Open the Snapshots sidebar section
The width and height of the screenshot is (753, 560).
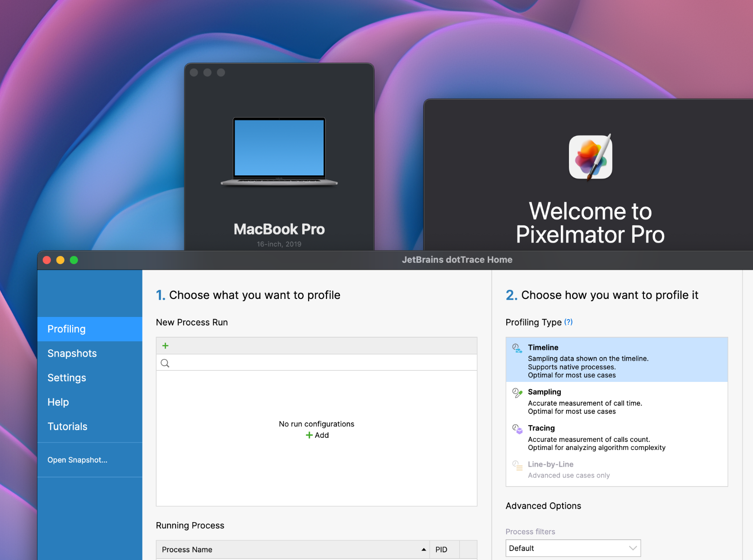90,353
